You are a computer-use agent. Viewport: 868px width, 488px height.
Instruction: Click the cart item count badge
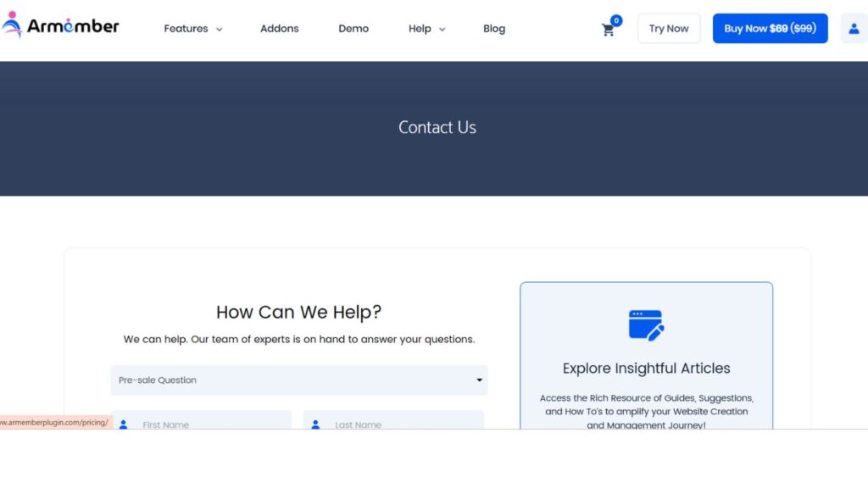pos(616,20)
